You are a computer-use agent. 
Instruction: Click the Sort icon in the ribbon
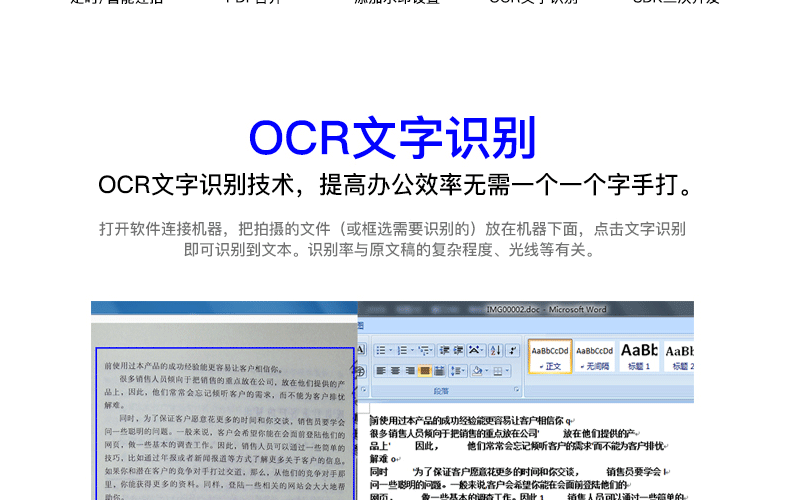point(496,350)
